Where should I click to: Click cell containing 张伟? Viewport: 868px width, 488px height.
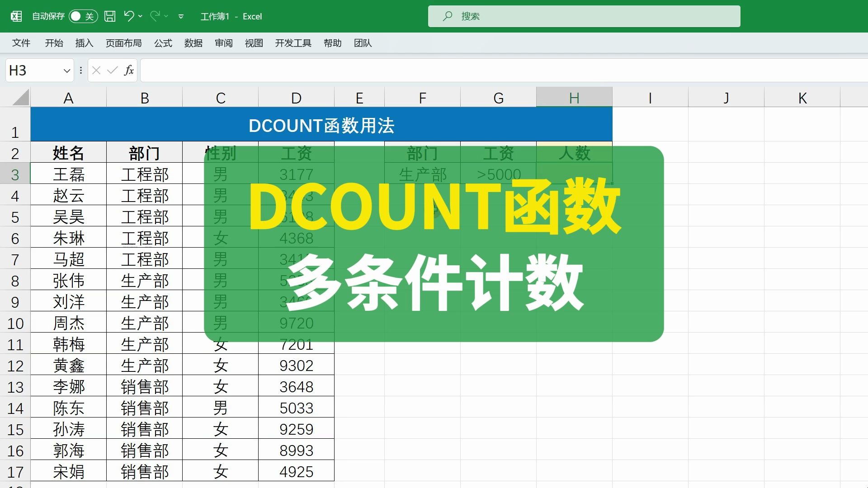coord(68,280)
